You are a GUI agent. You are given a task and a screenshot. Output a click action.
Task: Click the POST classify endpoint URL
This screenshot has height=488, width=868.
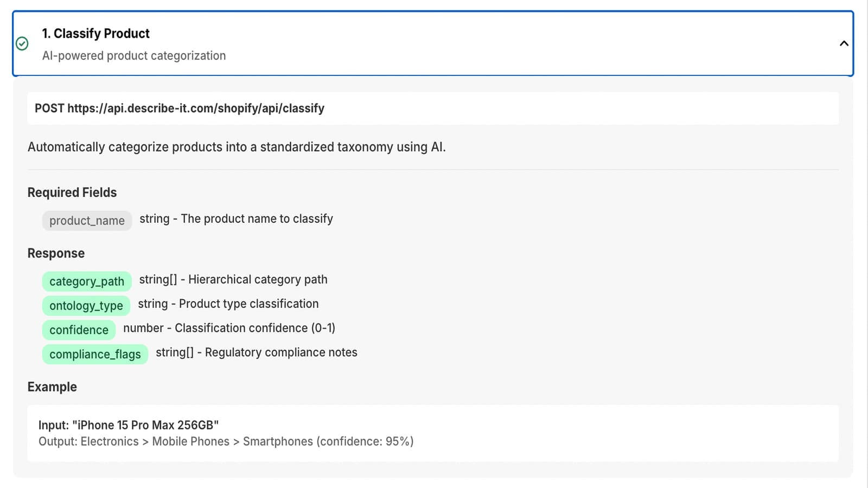180,108
